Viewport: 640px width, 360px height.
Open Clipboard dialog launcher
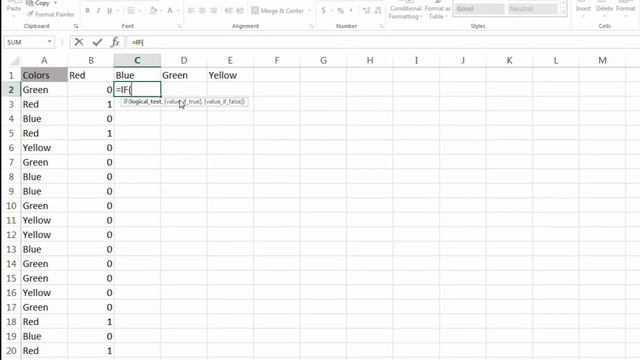tap(76, 26)
